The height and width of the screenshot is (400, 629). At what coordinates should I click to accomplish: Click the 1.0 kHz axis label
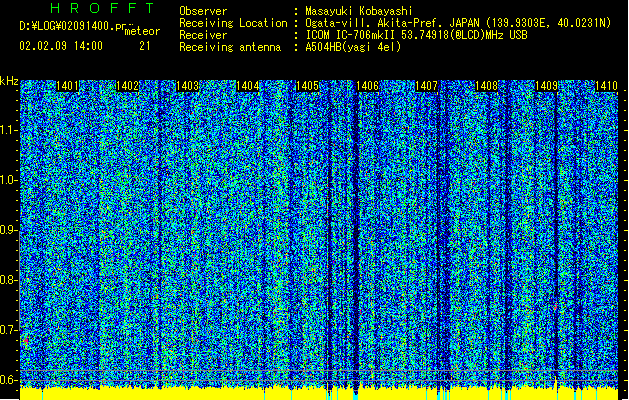[8, 180]
